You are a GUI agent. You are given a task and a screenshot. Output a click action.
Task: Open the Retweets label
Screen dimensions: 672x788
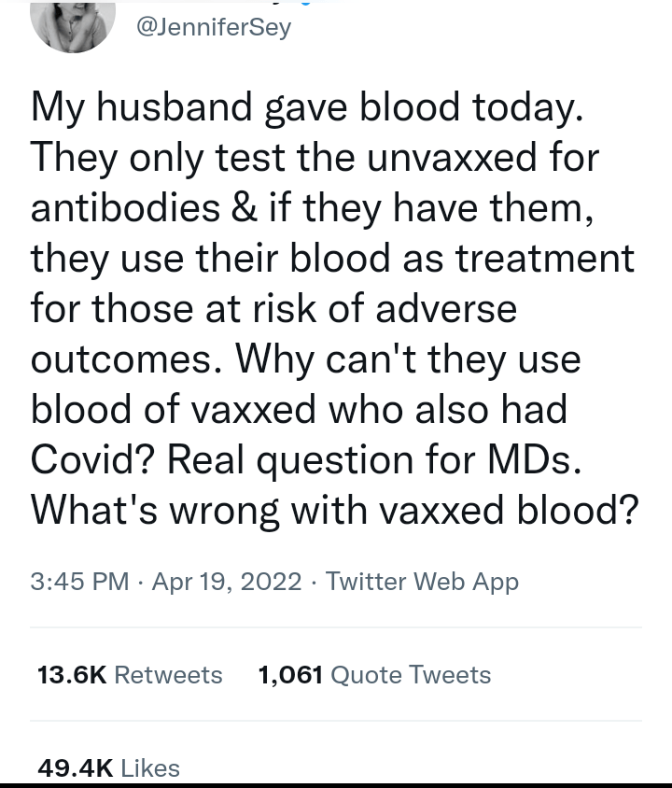click(x=168, y=674)
